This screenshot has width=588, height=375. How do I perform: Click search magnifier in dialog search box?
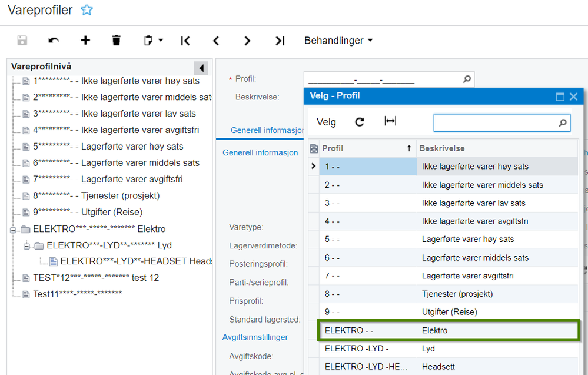pos(563,122)
